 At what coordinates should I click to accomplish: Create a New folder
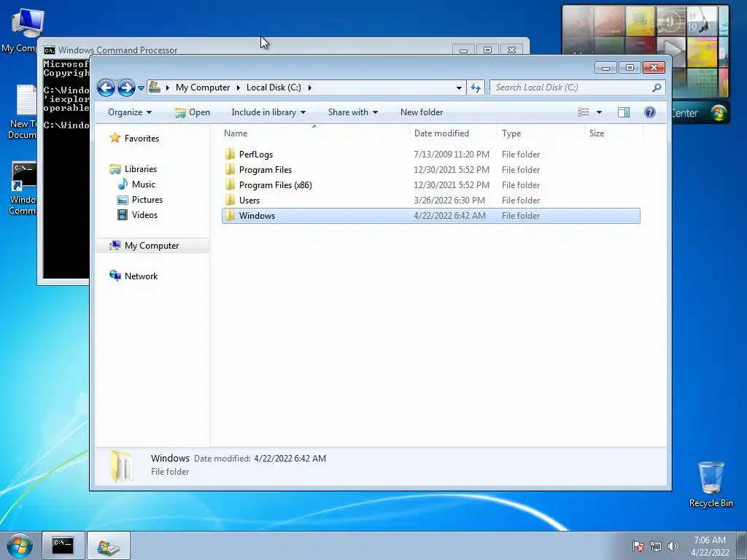click(x=422, y=112)
